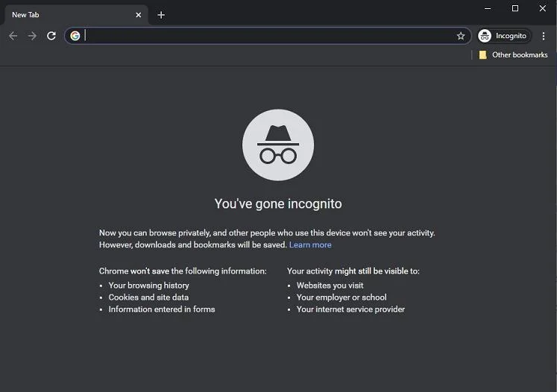Image resolution: width=557 pixels, height=392 pixels.
Task: Focus the address bar input field
Action: coord(268,36)
